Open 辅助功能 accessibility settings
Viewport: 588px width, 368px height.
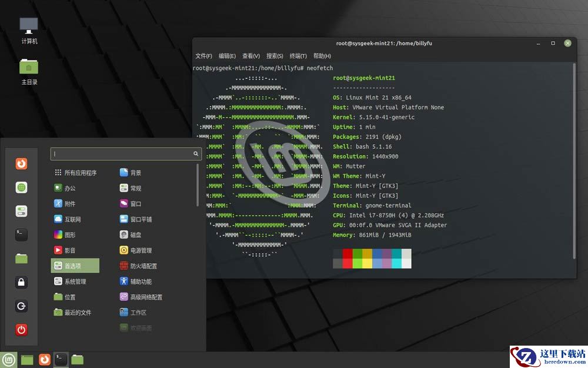coord(136,281)
